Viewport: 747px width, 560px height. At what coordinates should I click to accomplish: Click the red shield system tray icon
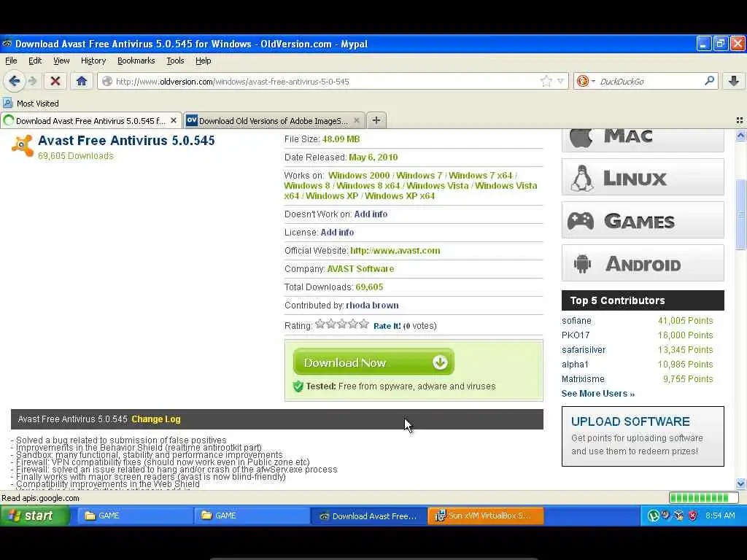point(693,516)
